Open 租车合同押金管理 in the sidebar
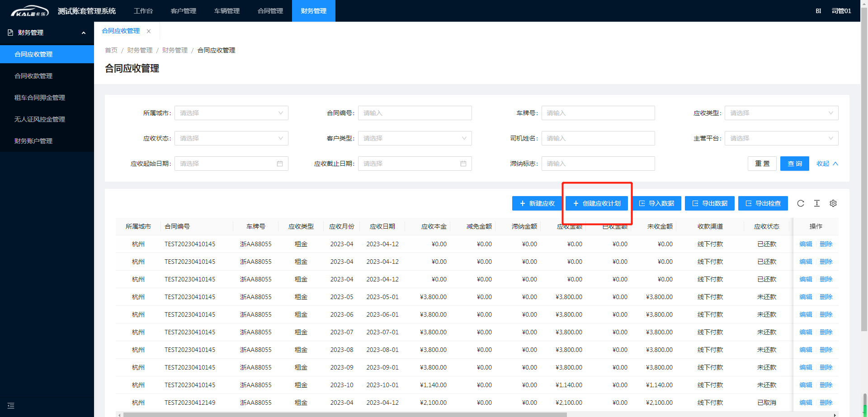Image resolution: width=868 pixels, height=417 pixels. pyautogui.click(x=47, y=98)
